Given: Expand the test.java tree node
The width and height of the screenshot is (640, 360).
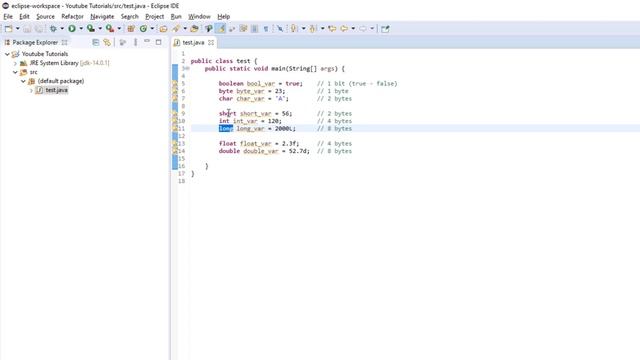Looking at the screenshot, I should point(31,90).
